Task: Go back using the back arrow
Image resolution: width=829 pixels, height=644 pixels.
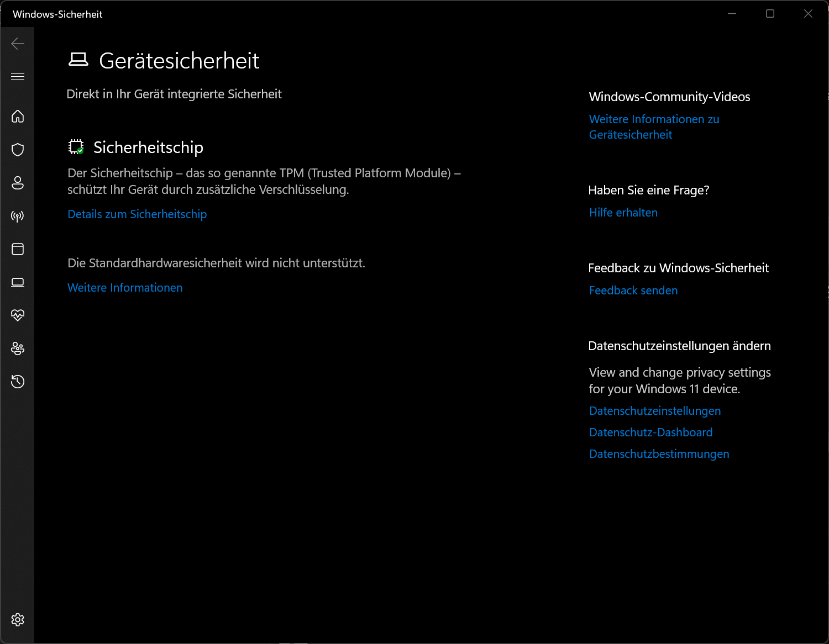Action: pos(18,44)
